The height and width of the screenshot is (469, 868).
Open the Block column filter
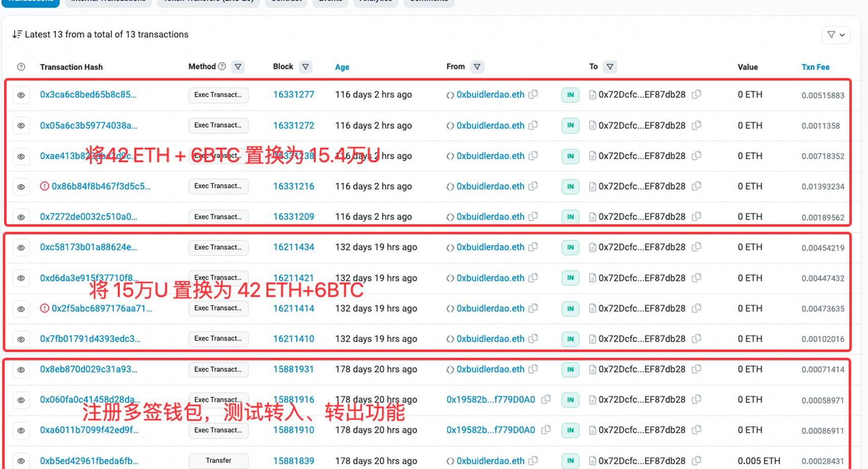point(305,67)
